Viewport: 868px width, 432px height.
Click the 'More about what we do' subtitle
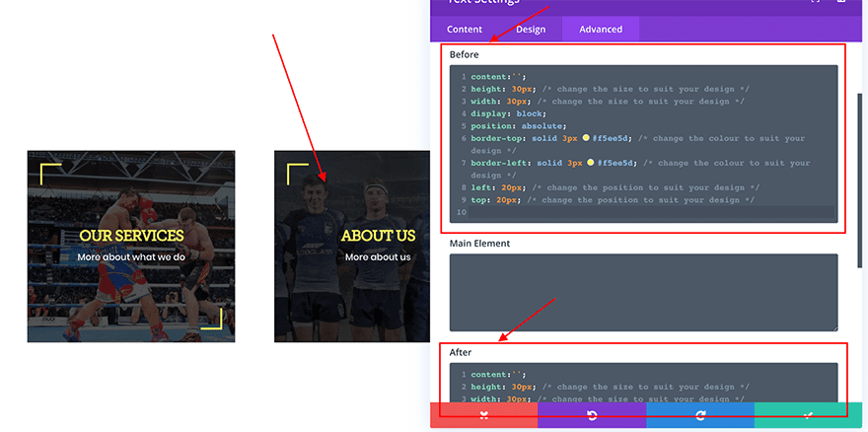(x=130, y=257)
